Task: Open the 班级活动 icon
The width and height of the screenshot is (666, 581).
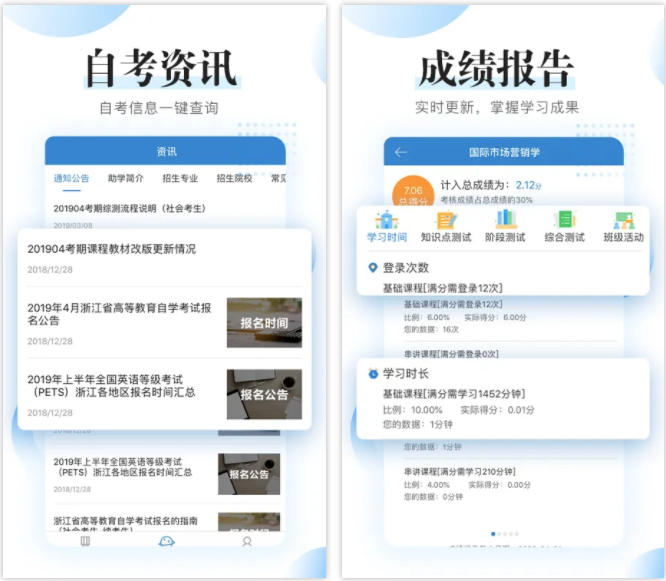Action: click(x=624, y=227)
